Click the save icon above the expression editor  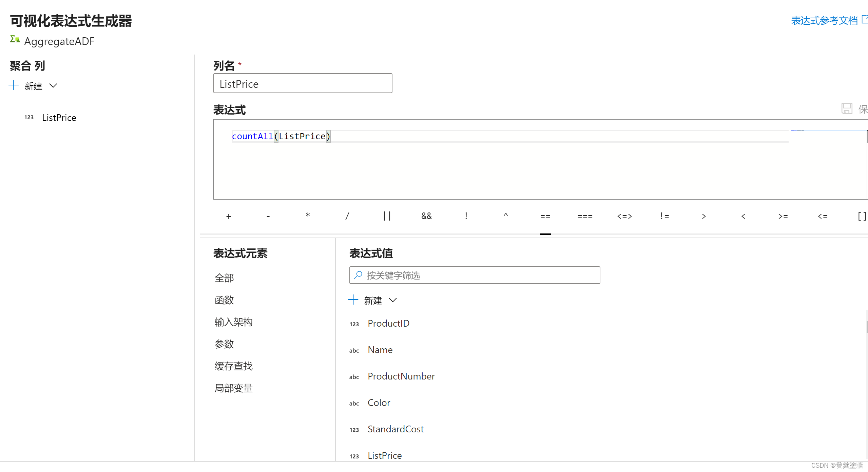pyautogui.click(x=847, y=108)
